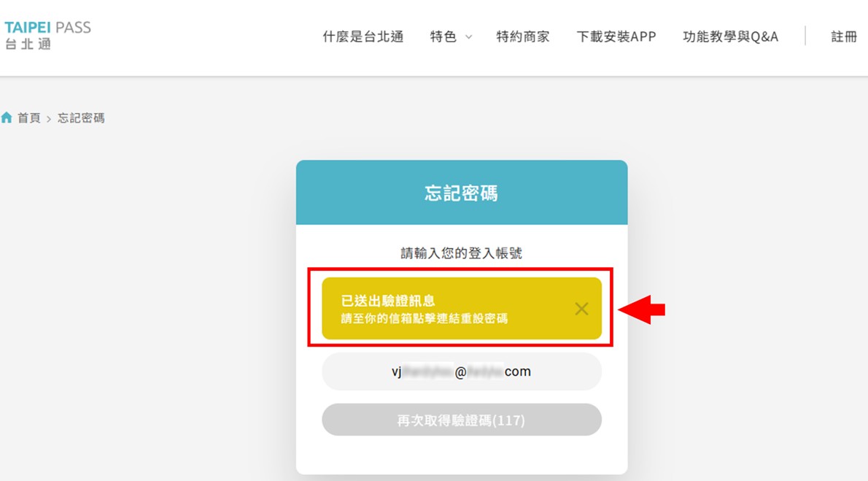Click the 註冊 link

pyautogui.click(x=844, y=36)
